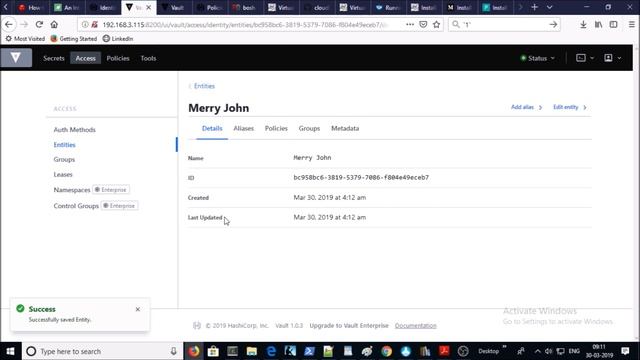Select the Details tab
This screenshot has width=640, height=360.
coord(212,129)
